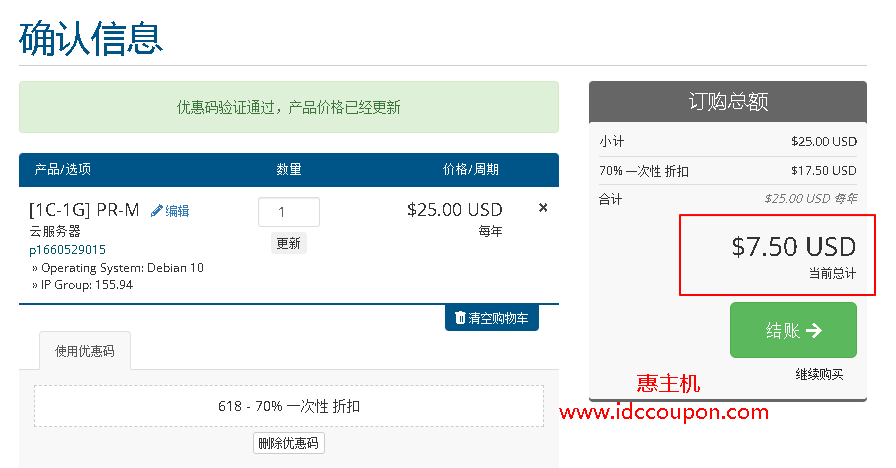Click the pencil icon beside 编辑

coord(156,211)
